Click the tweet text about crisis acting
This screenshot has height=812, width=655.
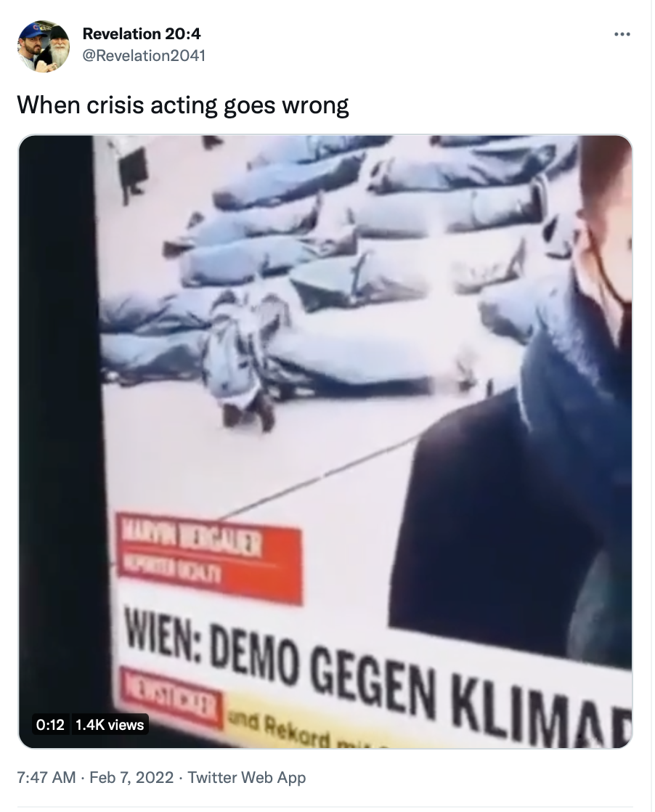[x=183, y=105]
